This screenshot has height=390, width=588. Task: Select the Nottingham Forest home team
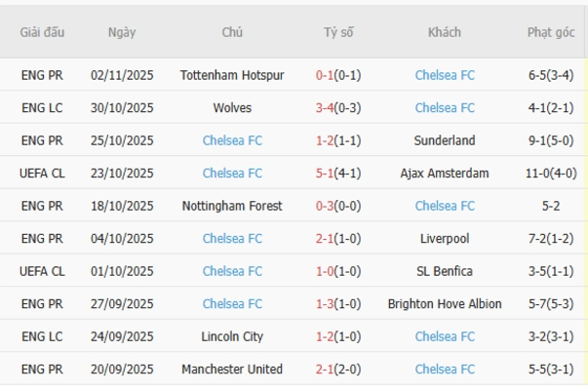[x=232, y=206]
